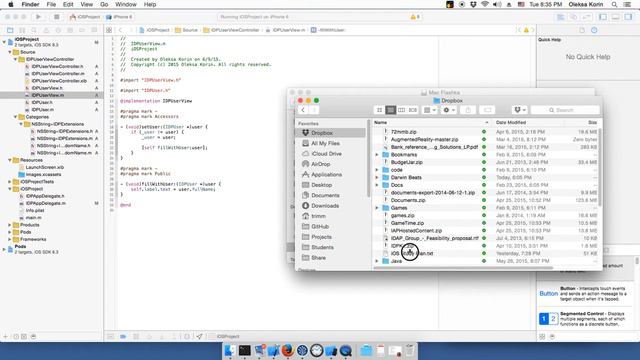The height and width of the screenshot is (360, 640).
Task: Open Wi-Fi status in menu bar
Action: pyautogui.click(x=485, y=4)
